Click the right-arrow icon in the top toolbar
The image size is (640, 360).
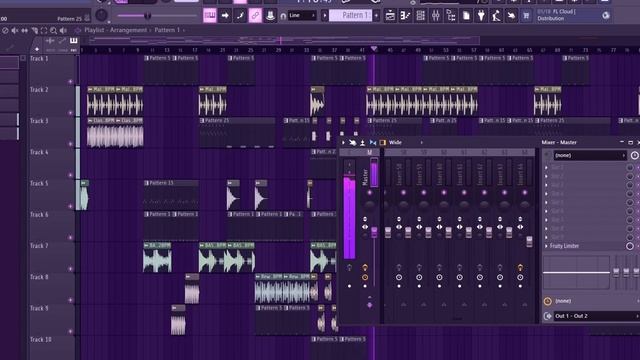coord(225,16)
